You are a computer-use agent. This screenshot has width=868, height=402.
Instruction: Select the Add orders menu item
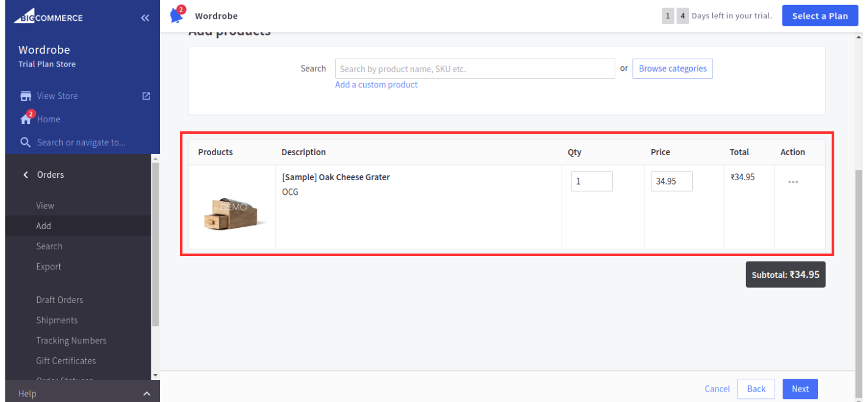pyautogui.click(x=44, y=226)
